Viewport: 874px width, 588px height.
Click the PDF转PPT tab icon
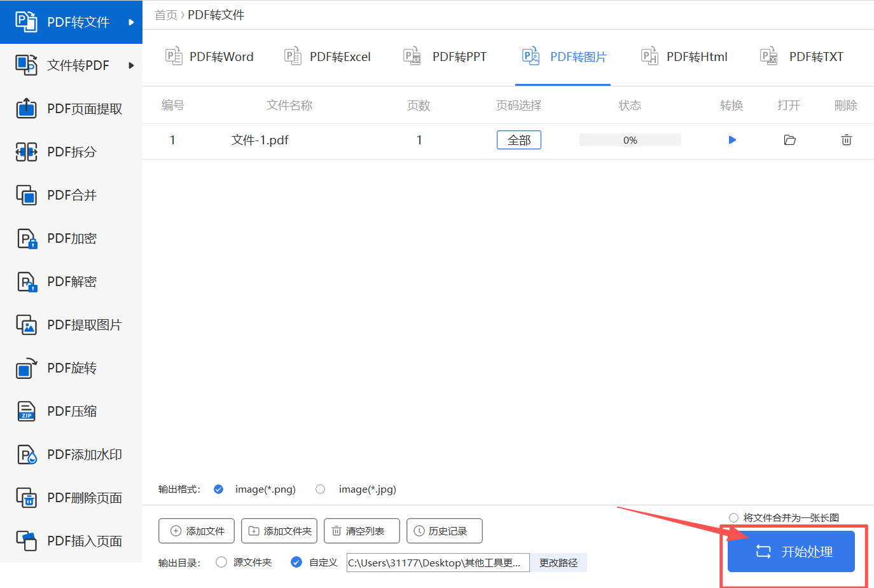[412, 57]
